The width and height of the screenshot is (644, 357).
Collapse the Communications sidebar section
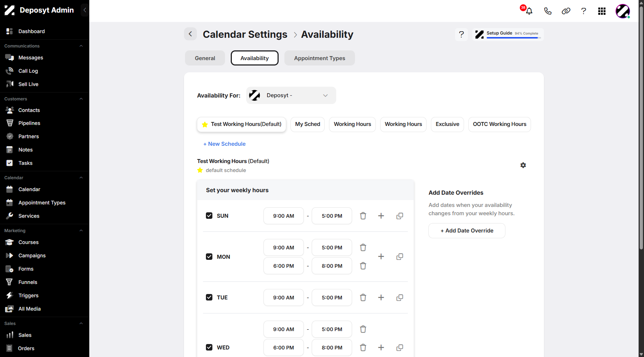click(81, 46)
